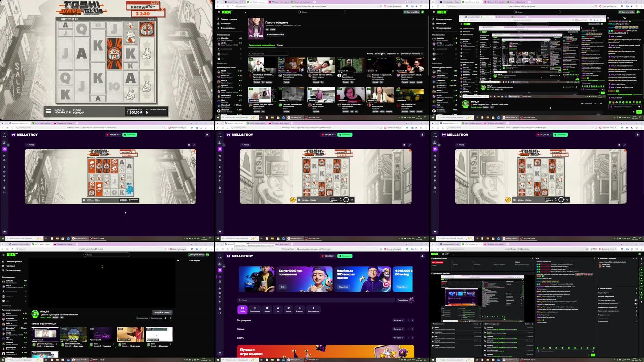
Task: Switch to the Клипы tab on Kick
Action: 280,45
